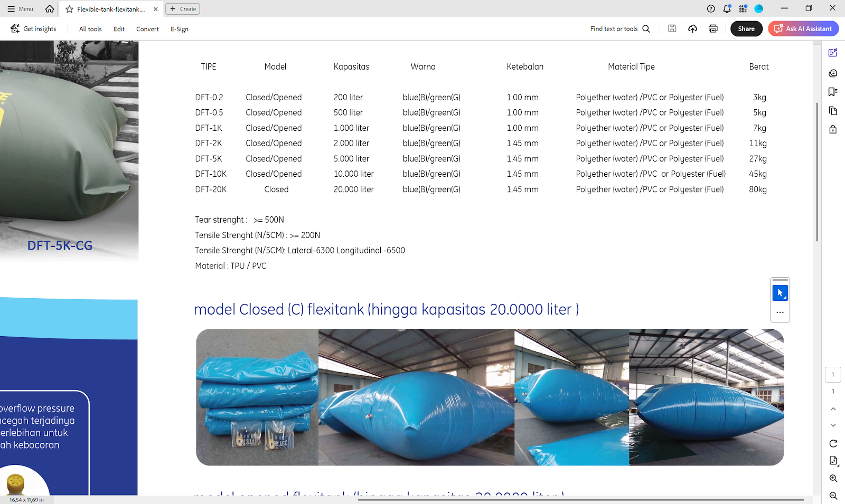Click the Find text or tools search
The image size is (845, 504).
620,29
